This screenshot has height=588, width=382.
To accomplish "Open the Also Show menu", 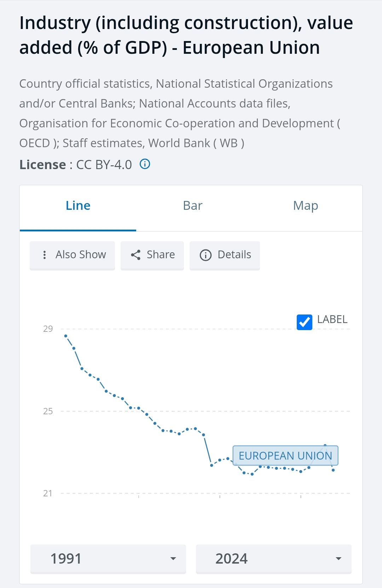I will pyautogui.click(x=72, y=255).
